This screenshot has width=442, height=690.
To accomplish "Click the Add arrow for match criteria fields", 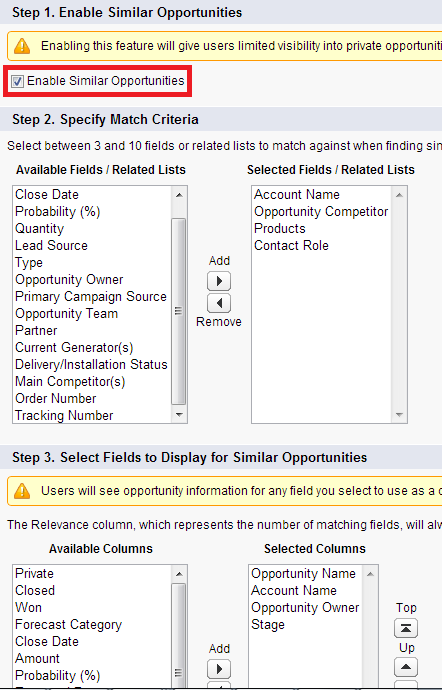I will tap(219, 281).
